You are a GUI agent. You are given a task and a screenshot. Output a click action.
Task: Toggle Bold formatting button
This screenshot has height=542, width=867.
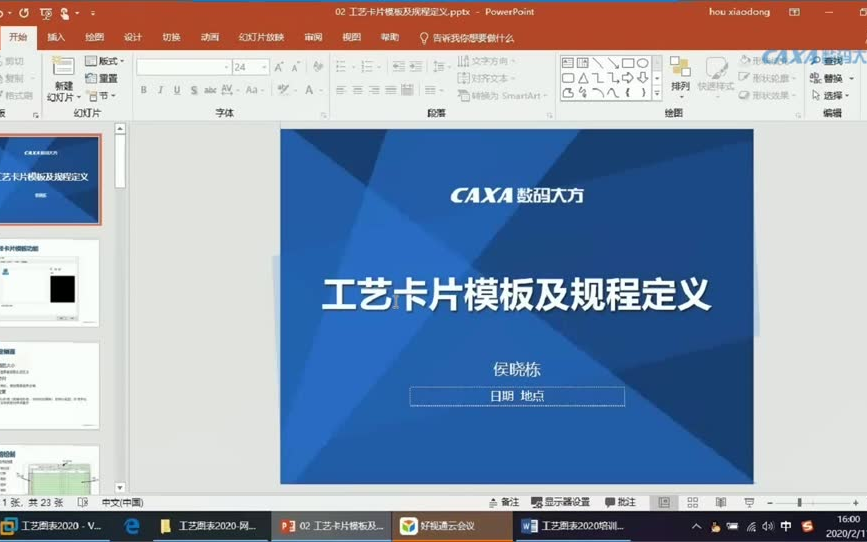[x=144, y=90]
